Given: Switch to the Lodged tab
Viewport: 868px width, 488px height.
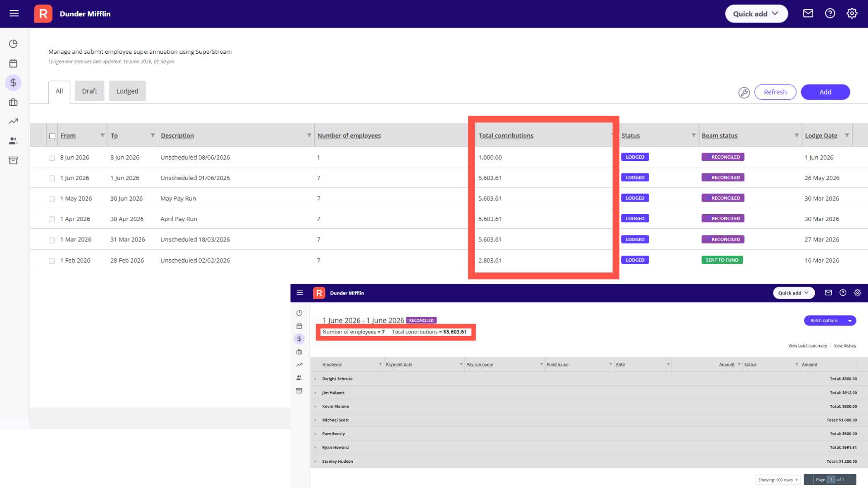Looking at the screenshot, I should click(x=127, y=91).
